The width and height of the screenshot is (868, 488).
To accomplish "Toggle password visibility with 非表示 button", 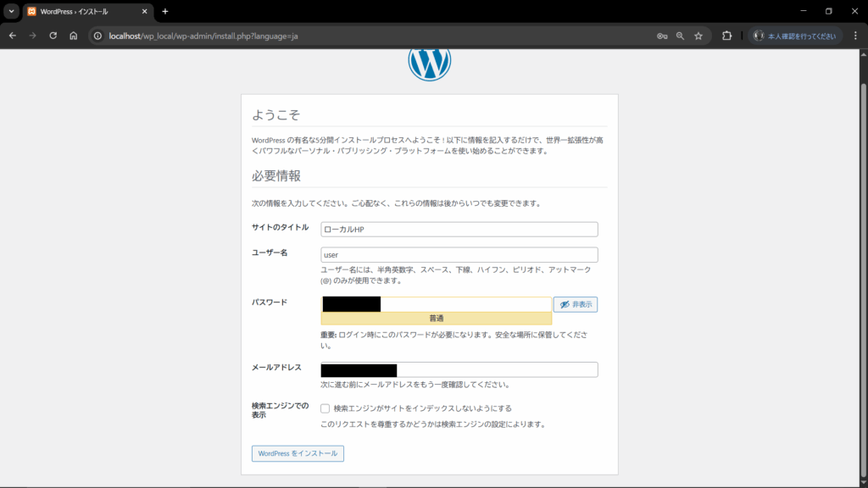I will pyautogui.click(x=576, y=304).
